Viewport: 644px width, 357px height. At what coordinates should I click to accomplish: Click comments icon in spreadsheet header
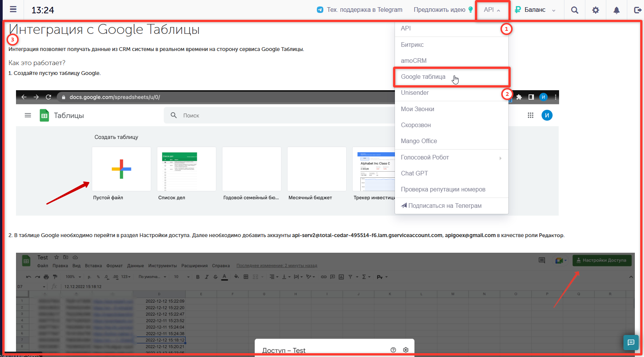point(542,260)
